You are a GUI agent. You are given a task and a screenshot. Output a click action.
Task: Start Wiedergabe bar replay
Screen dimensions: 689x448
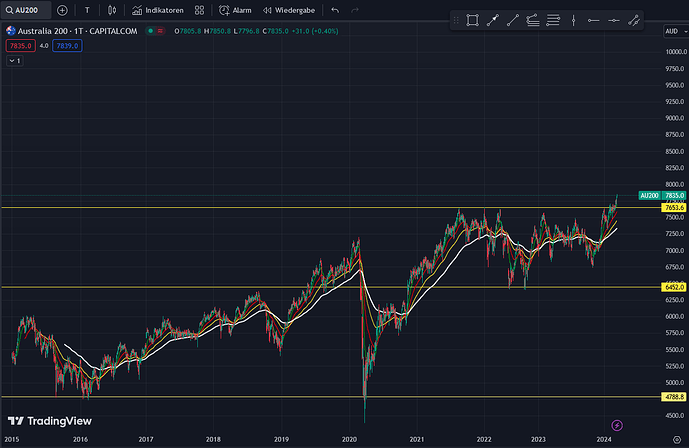(289, 10)
